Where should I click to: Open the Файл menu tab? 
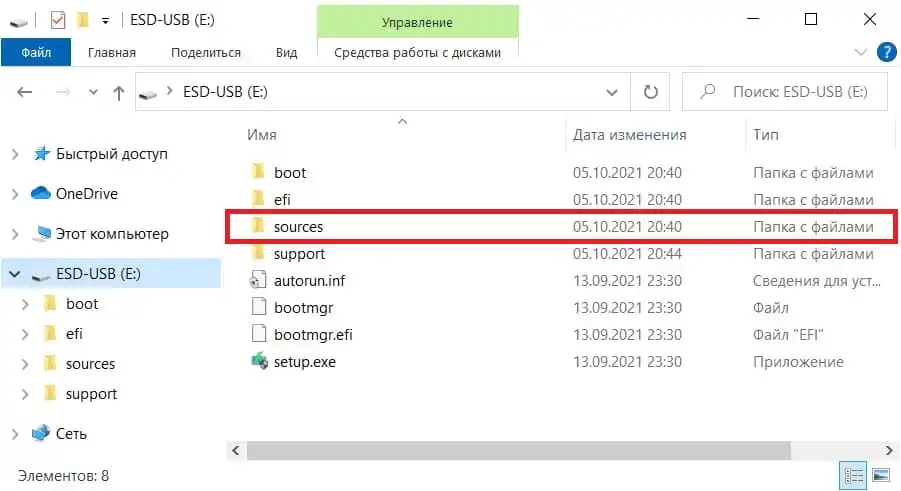(x=36, y=52)
